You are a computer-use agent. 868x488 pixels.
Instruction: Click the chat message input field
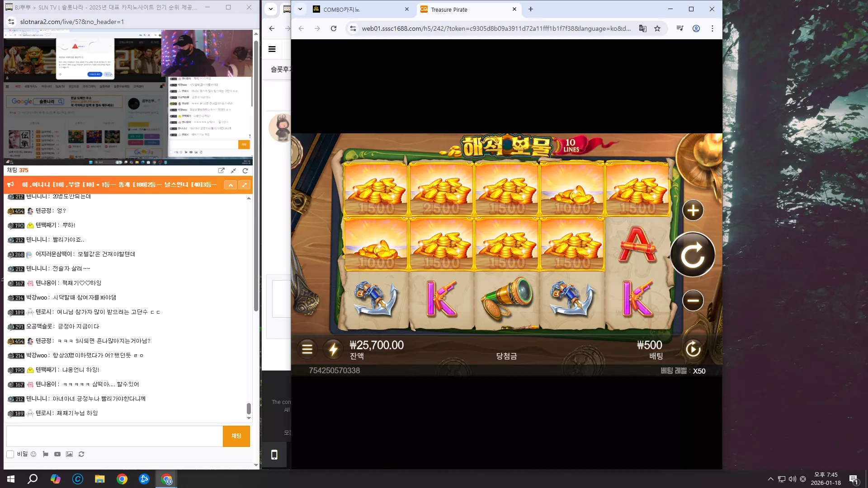(114, 436)
